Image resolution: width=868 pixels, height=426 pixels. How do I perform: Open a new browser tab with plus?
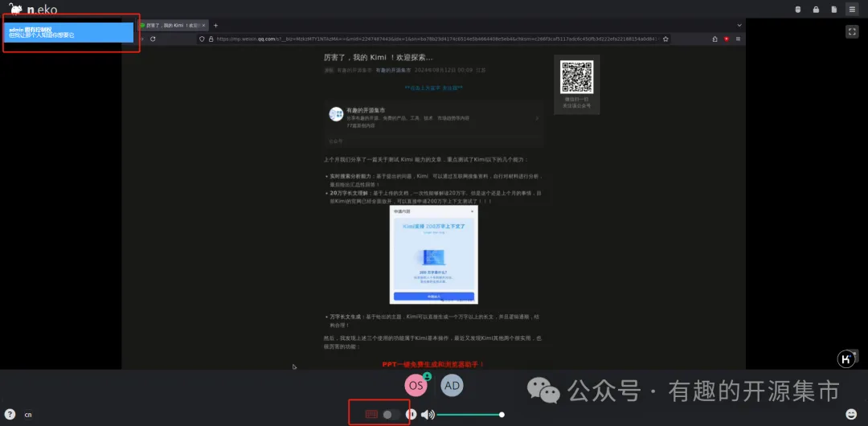point(216,26)
